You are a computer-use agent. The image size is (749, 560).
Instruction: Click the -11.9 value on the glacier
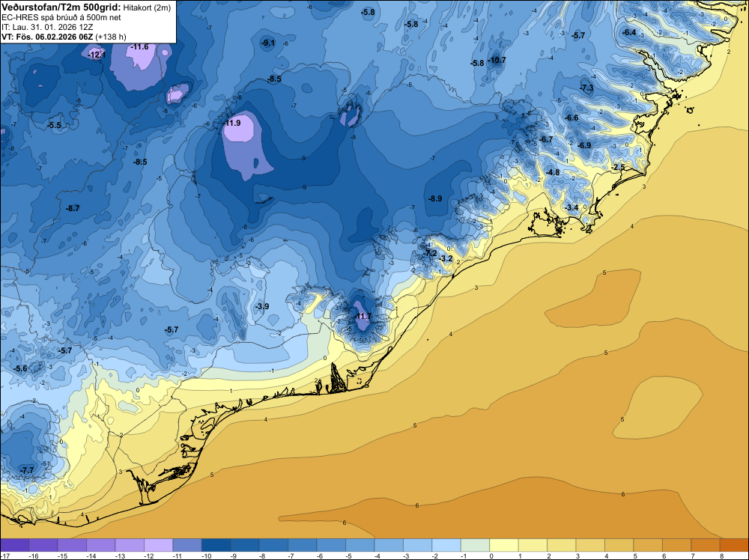(x=231, y=123)
